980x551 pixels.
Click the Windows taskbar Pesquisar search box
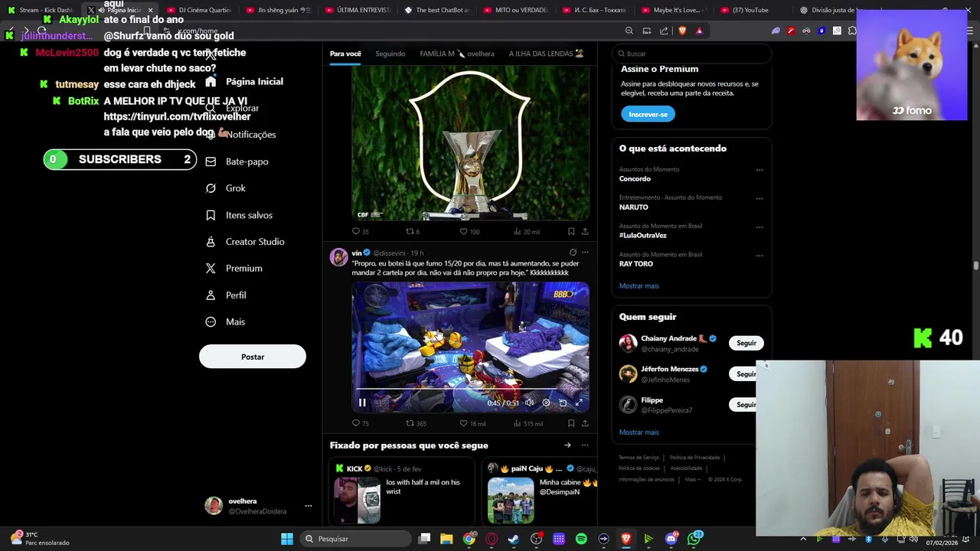[x=355, y=539]
